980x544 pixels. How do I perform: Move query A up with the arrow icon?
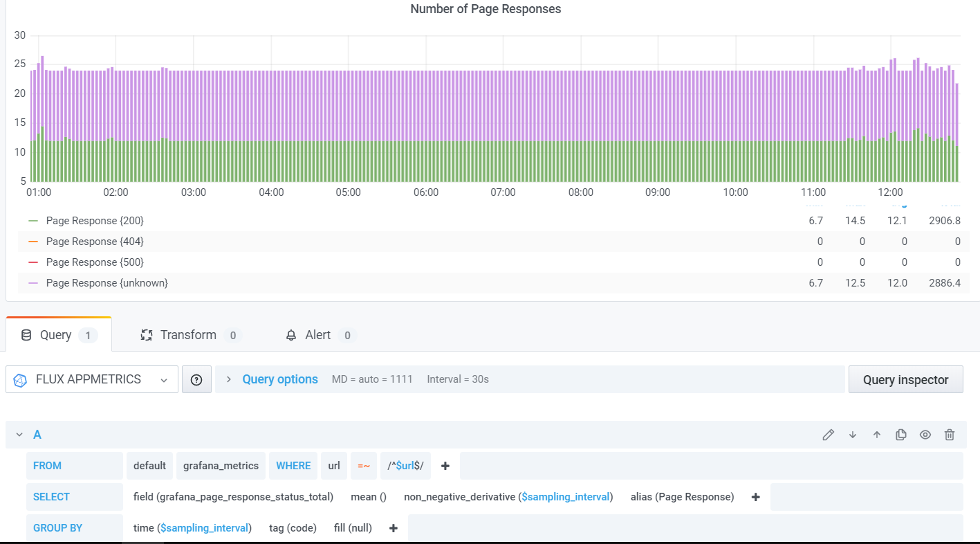tap(877, 434)
